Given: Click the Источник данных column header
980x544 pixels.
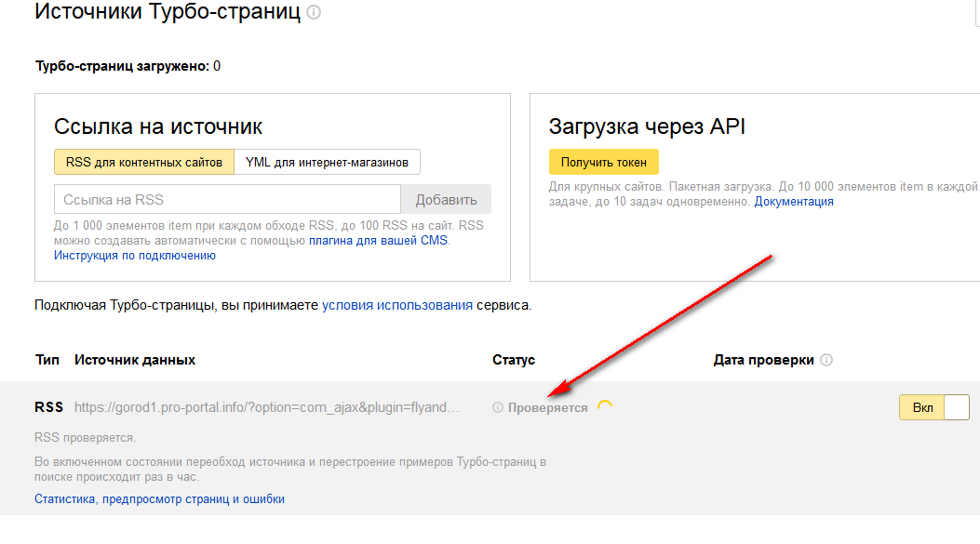Looking at the screenshot, I should pos(135,360).
